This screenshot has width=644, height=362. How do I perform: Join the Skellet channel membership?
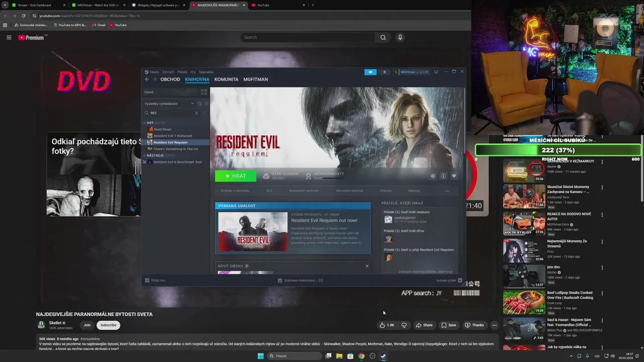click(87, 325)
